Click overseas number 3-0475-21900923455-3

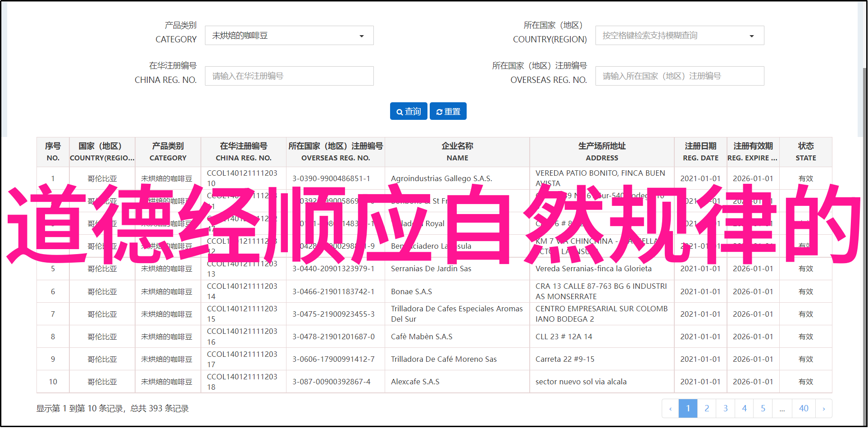[x=333, y=314]
